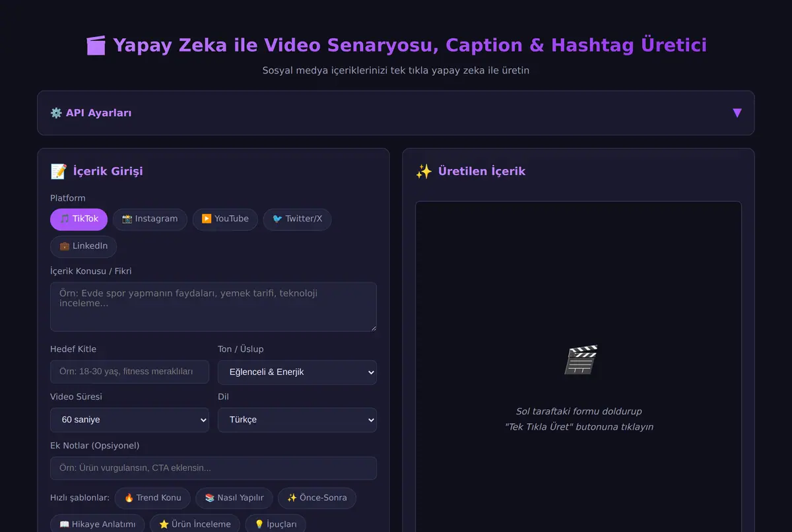Image resolution: width=792 pixels, height=532 pixels.
Task: Apply the Nasıl Yapılır quick template
Action: click(234, 498)
